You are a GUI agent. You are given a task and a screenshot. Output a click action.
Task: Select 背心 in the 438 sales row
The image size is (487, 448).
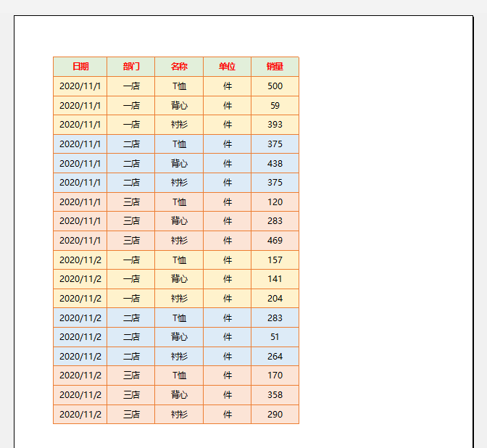click(179, 163)
